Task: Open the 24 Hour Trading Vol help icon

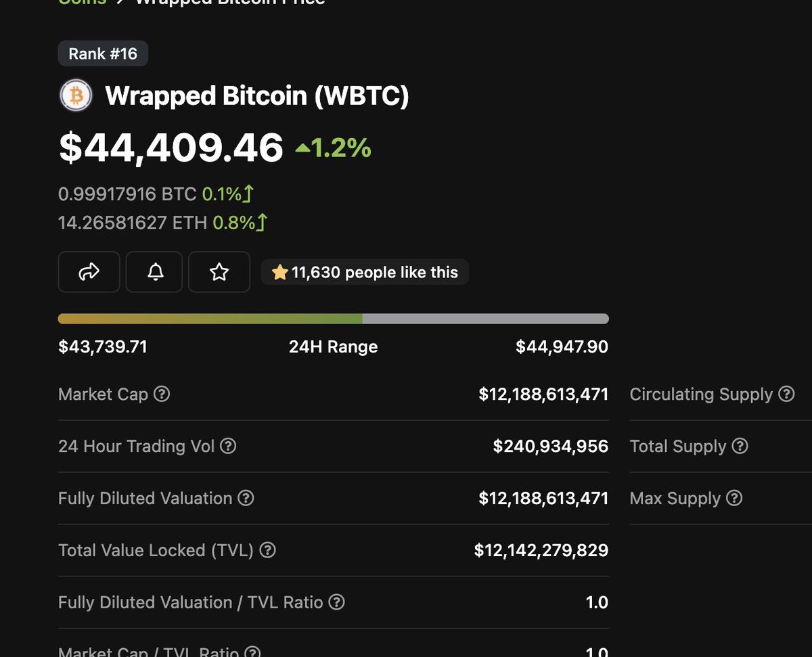Action: coord(229,446)
